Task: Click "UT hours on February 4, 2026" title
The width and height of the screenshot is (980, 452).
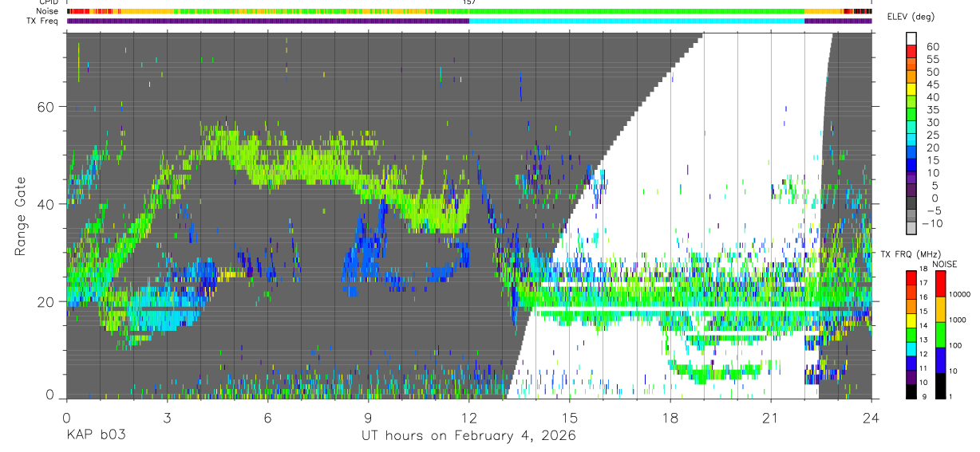Action: tap(469, 436)
